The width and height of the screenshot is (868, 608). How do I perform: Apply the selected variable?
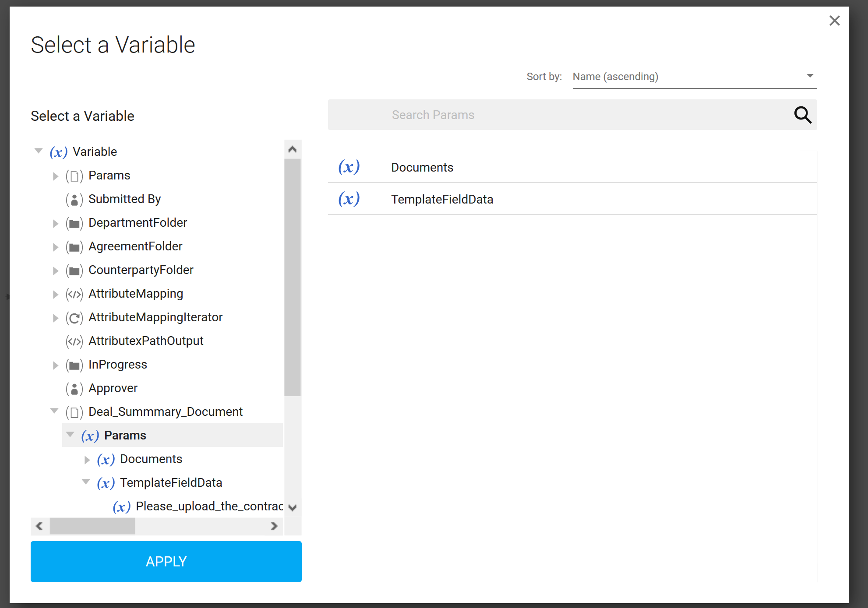(166, 561)
